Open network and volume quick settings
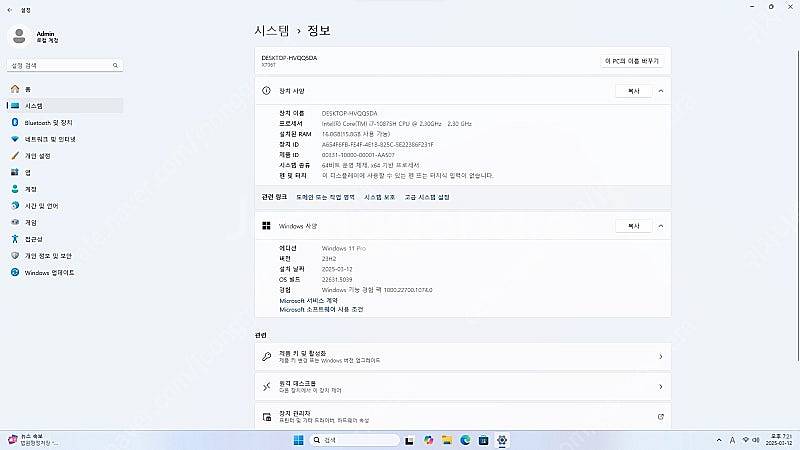Viewport: 800px width, 450px height. 751,440
